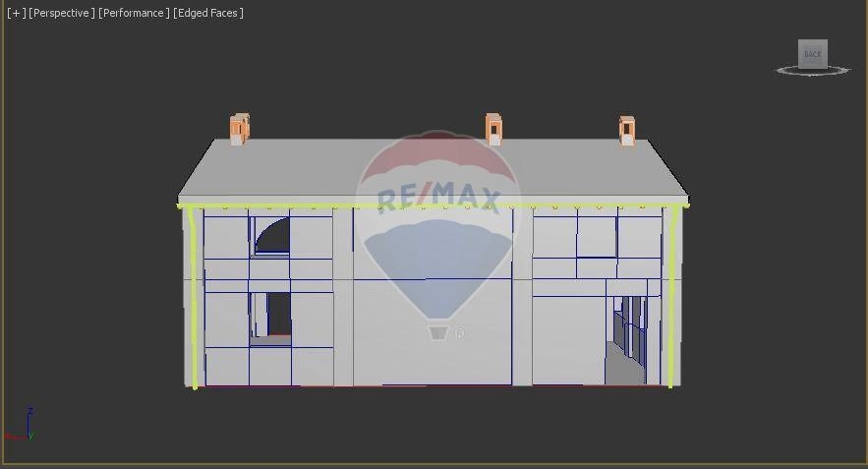868x469 pixels.
Task: Select the right orange chimney on the roof
Action: (626, 130)
